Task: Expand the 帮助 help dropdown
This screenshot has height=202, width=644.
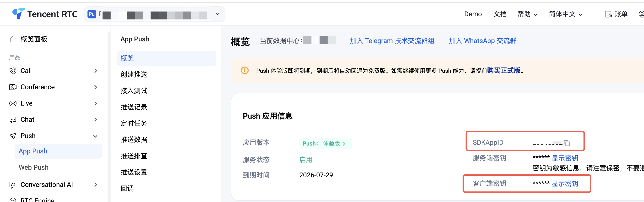Action: point(527,14)
